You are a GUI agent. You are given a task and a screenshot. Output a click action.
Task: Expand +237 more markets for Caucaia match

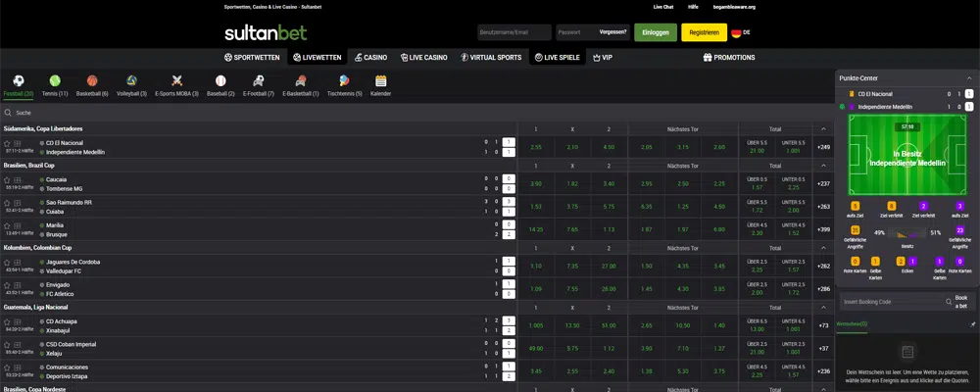[823, 184]
